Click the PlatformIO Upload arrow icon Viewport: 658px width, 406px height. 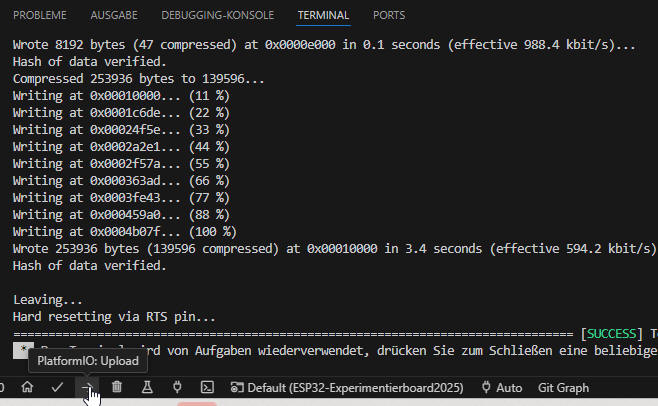pos(87,387)
